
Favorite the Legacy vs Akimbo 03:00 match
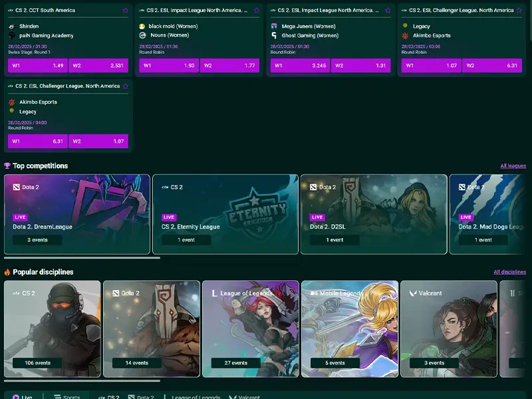point(519,11)
